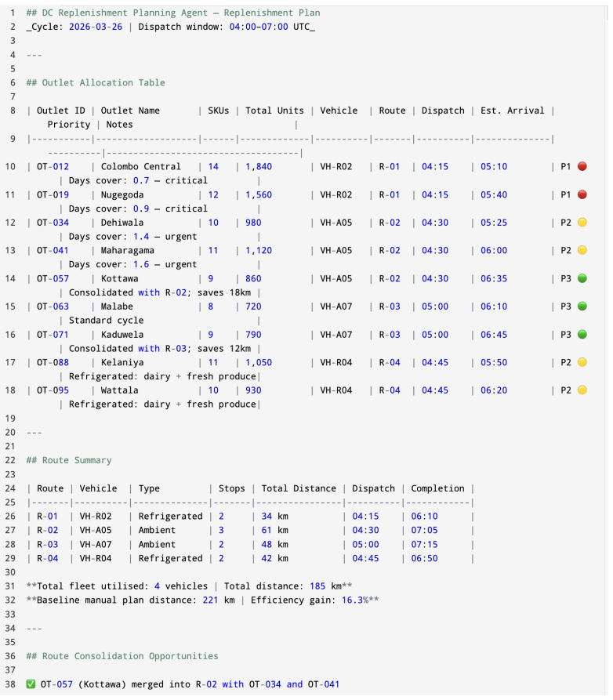This screenshot has height=700, width=613.
Task: Click outlet name 'Kelaniya'
Action: click(x=122, y=362)
